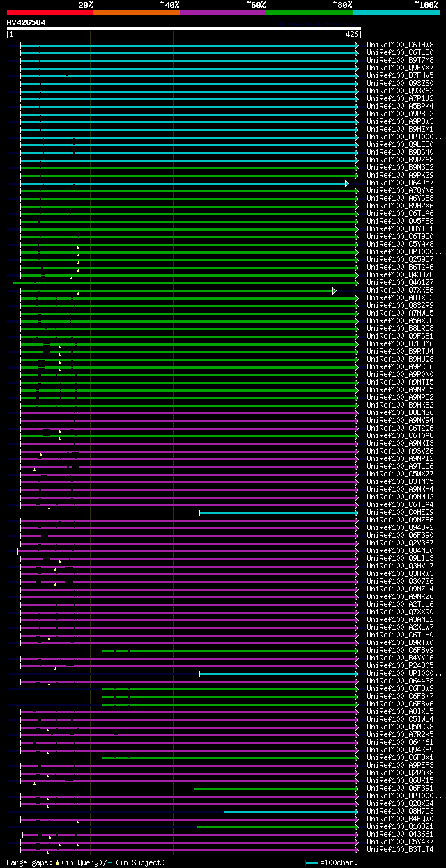Open hit UniRef100_B9T7M8
Image resolution: width=446 pixels, height=868 pixels.
click(400, 61)
